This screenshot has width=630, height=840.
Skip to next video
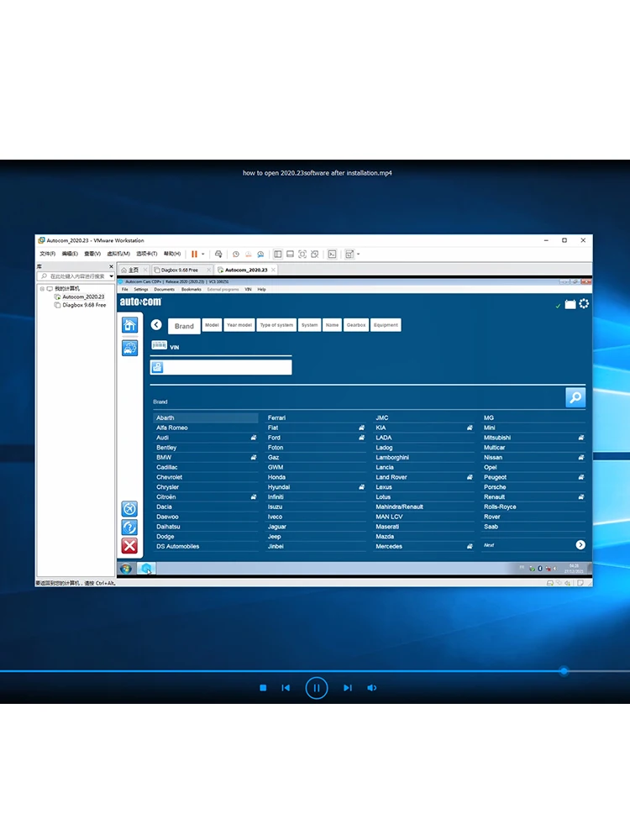(347, 688)
